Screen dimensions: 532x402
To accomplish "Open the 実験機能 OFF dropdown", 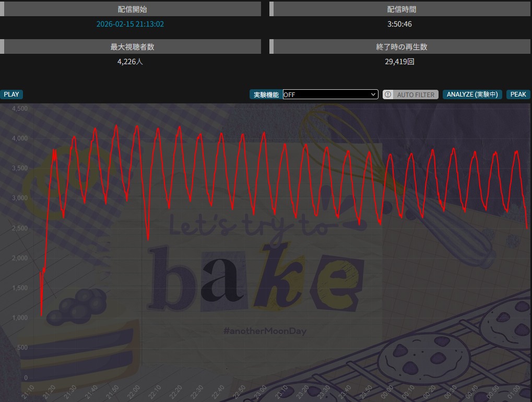I will pos(330,94).
